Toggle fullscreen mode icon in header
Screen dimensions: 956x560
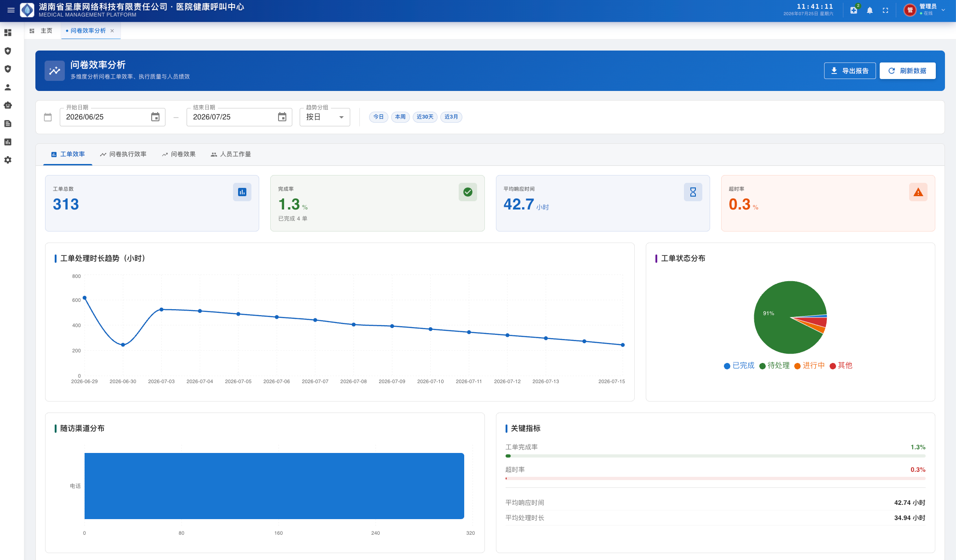pyautogui.click(x=885, y=10)
